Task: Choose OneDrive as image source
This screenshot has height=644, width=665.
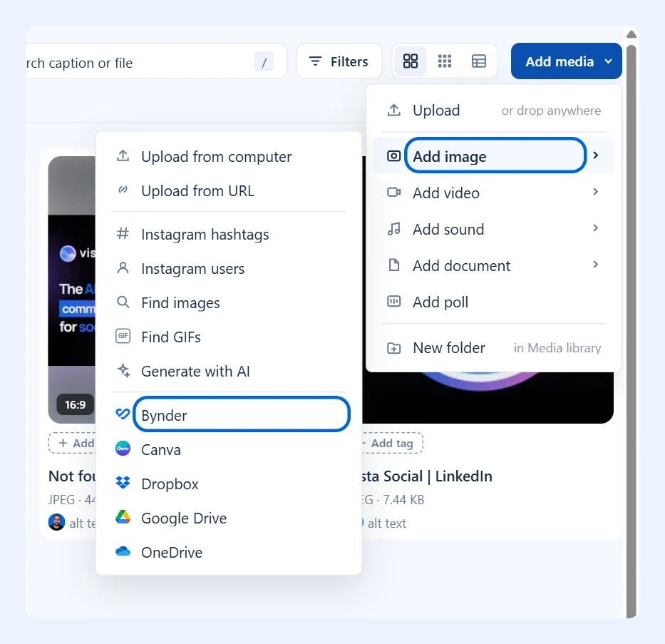Action: (x=229, y=553)
